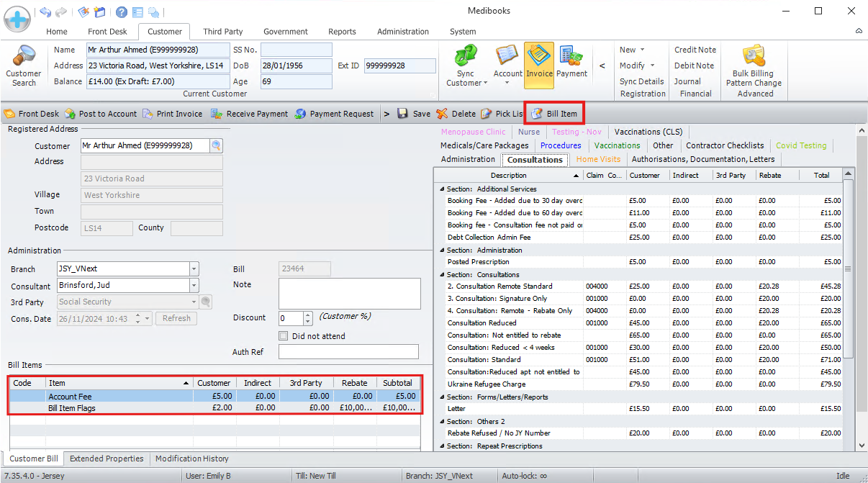
Task: Select the Invoice ribbon icon
Action: pyautogui.click(x=538, y=56)
